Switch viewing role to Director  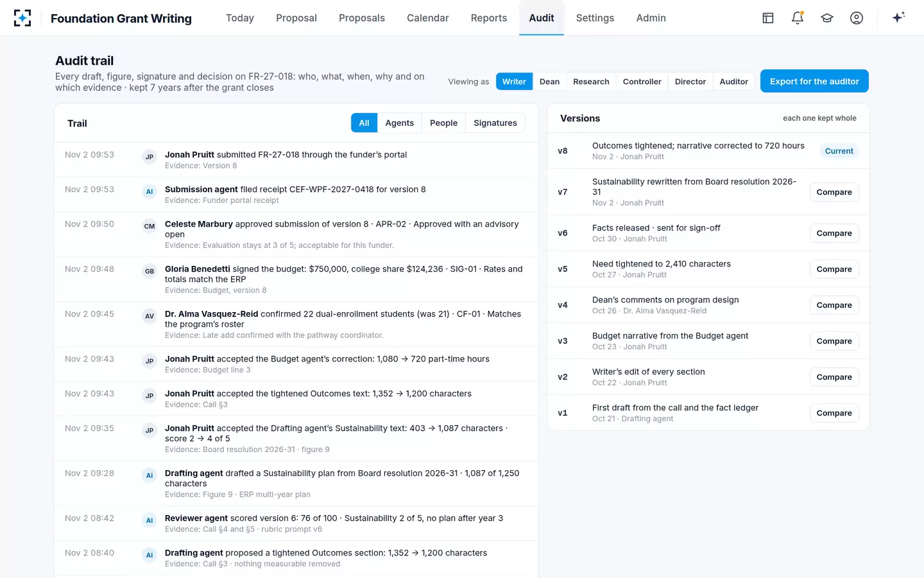point(690,82)
